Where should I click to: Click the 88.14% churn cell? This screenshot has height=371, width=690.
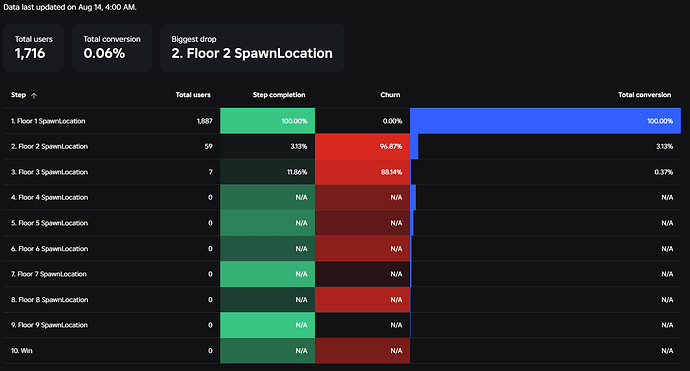[x=363, y=172]
